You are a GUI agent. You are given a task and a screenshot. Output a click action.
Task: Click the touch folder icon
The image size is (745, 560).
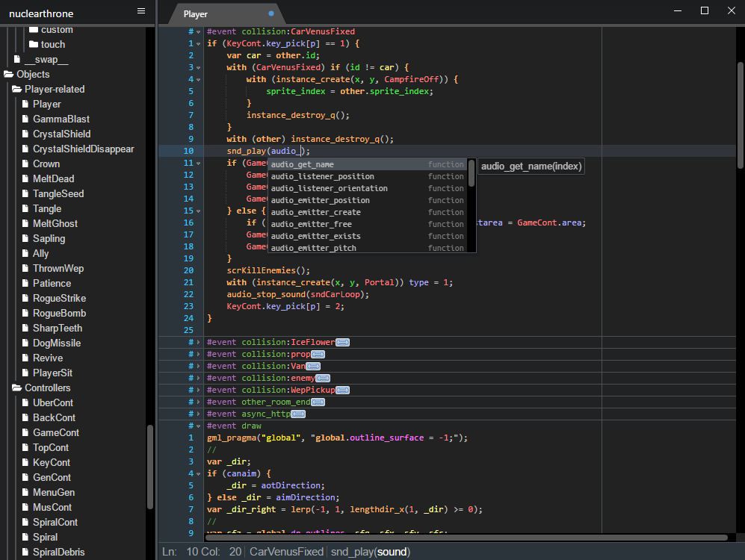[34, 44]
